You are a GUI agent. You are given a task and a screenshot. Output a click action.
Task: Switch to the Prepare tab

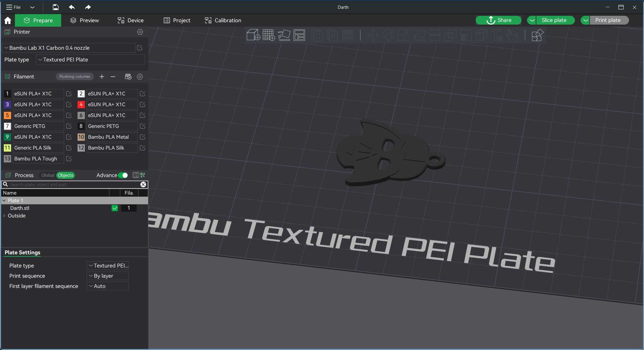(38, 20)
